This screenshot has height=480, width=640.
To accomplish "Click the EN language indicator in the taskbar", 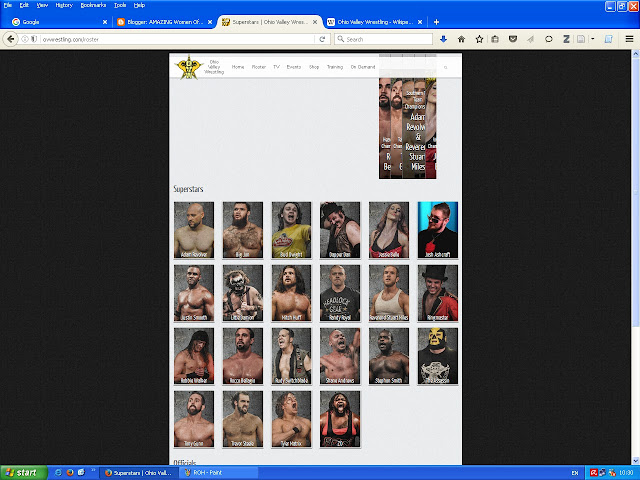I will (x=575, y=473).
